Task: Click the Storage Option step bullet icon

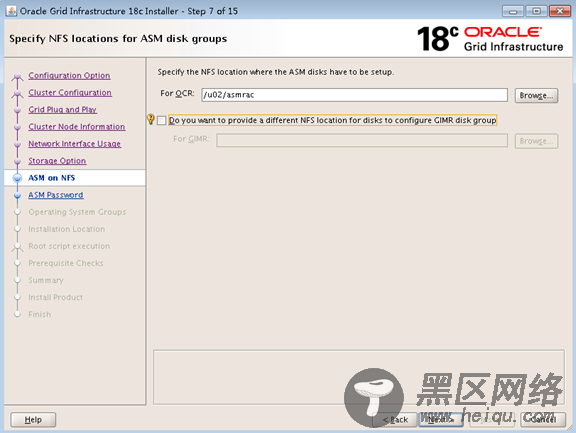Action: (x=17, y=161)
